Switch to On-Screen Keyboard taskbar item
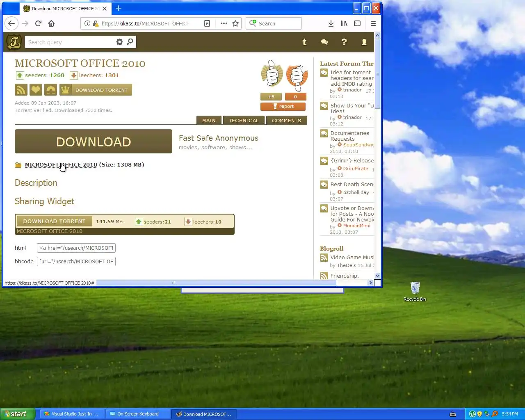Image resolution: width=525 pixels, height=420 pixels. tap(137, 414)
